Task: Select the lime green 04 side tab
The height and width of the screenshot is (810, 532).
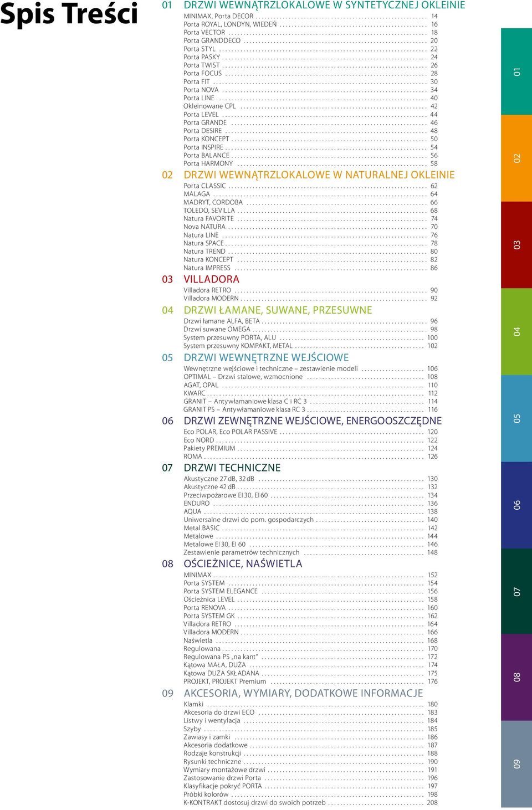Action: coord(516,331)
